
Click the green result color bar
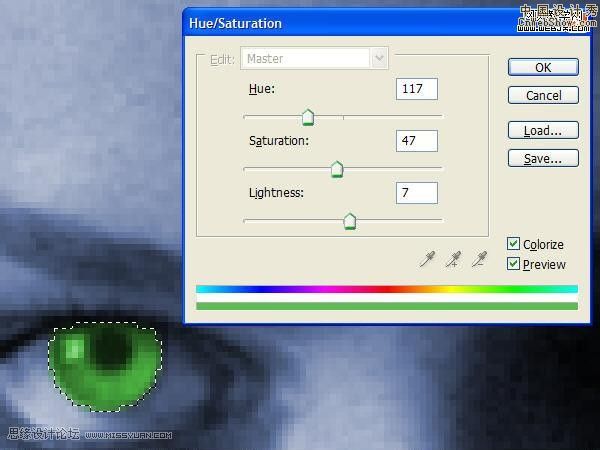point(386,306)
